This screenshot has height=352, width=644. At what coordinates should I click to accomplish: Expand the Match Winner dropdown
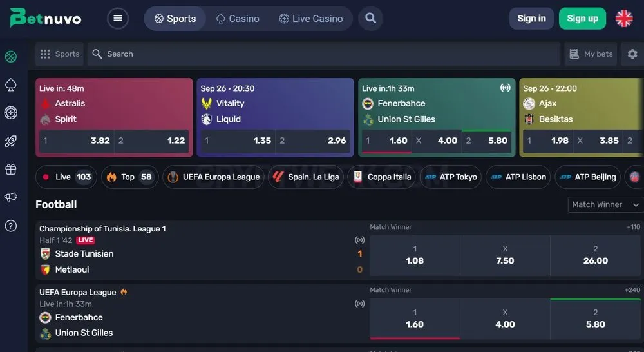(605, 204)
